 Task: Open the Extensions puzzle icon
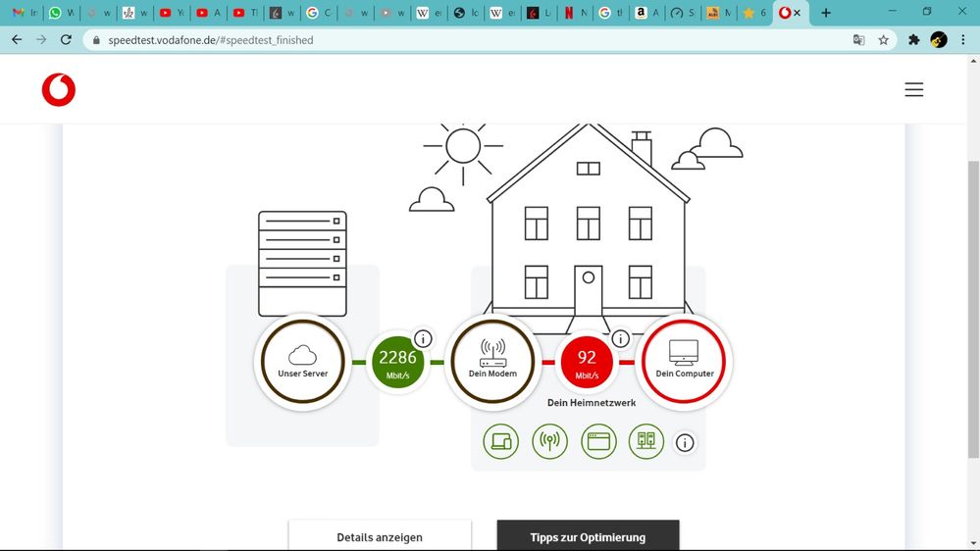[913, 40]
